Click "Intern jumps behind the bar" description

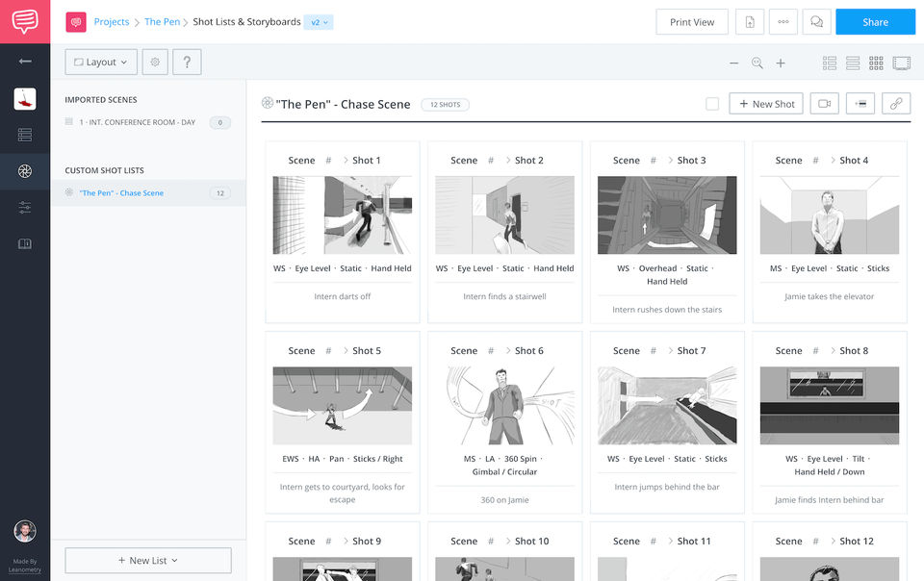coord(667,487)
